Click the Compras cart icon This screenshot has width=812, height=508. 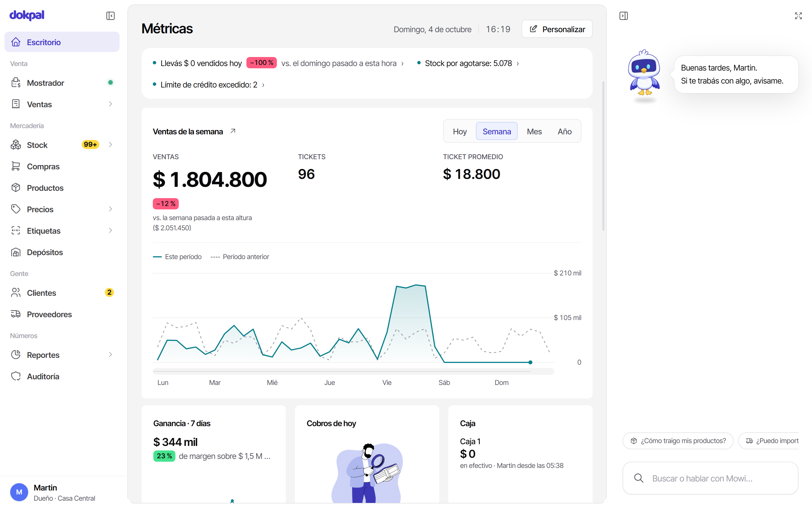tap(16, 166)
